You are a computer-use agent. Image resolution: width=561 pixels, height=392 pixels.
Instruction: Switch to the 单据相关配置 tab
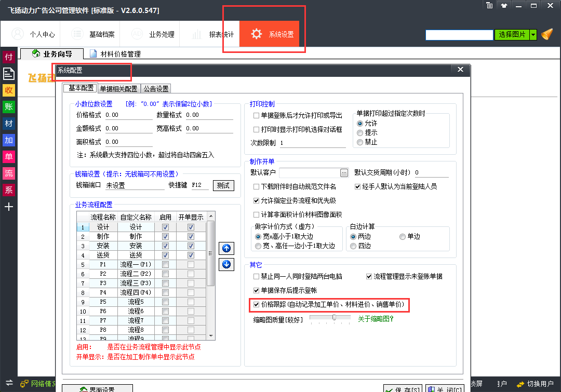pyautogui.click(x=119, y=89)
